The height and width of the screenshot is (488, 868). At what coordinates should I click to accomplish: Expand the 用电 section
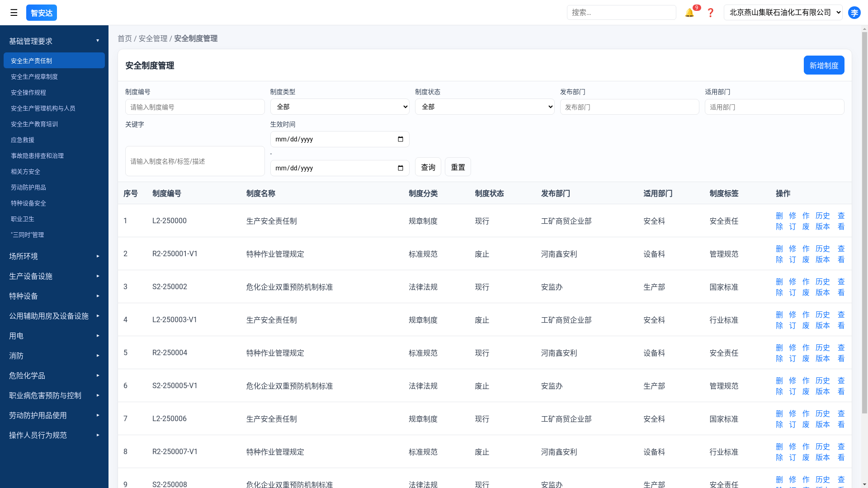54,336
